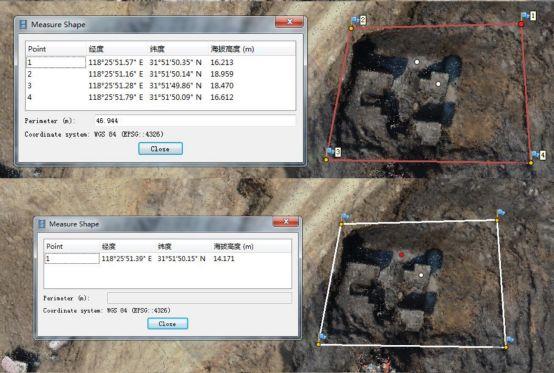Click latitude value 31°51'50.35" N
554x373 pixels.
pyautogui.click(x=175, y=63)
